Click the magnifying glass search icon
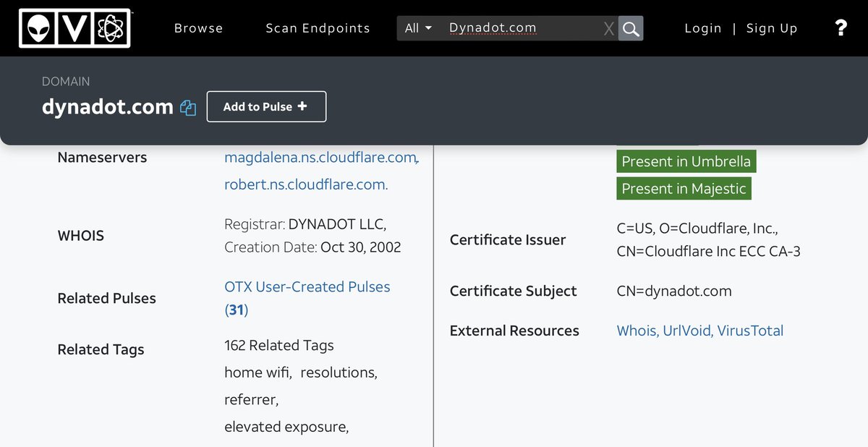Screen dimensions: 868x447 [x=631, y=28]
